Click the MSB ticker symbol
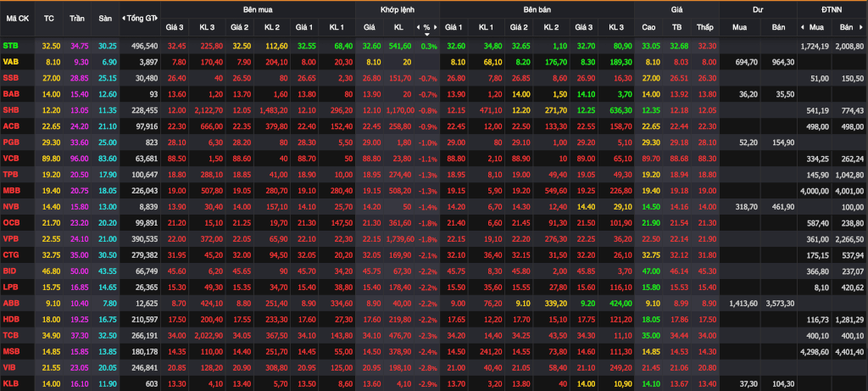 (x=10, y=351)
